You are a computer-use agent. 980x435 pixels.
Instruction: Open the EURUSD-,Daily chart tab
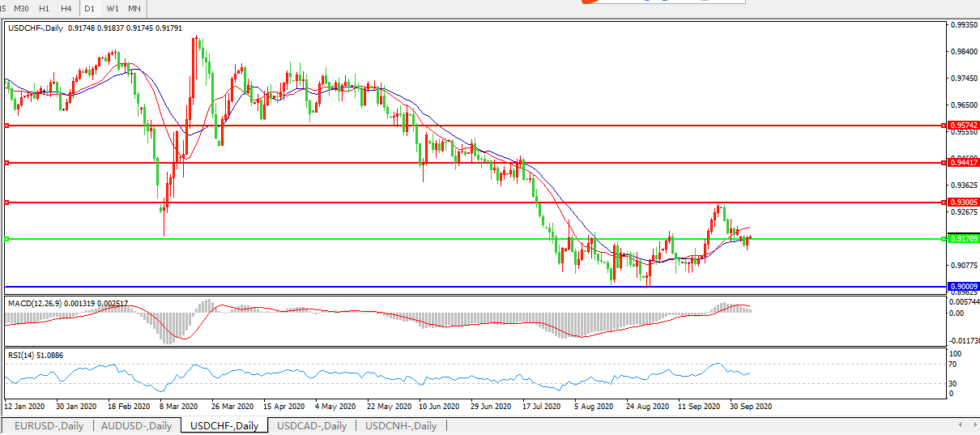tap(49, 425)
